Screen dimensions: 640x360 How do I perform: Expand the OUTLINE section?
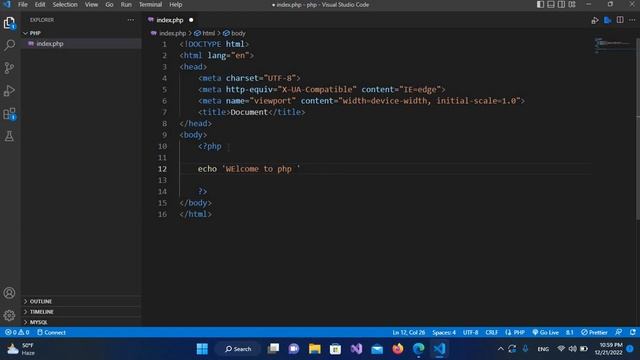tap(81, 301)
